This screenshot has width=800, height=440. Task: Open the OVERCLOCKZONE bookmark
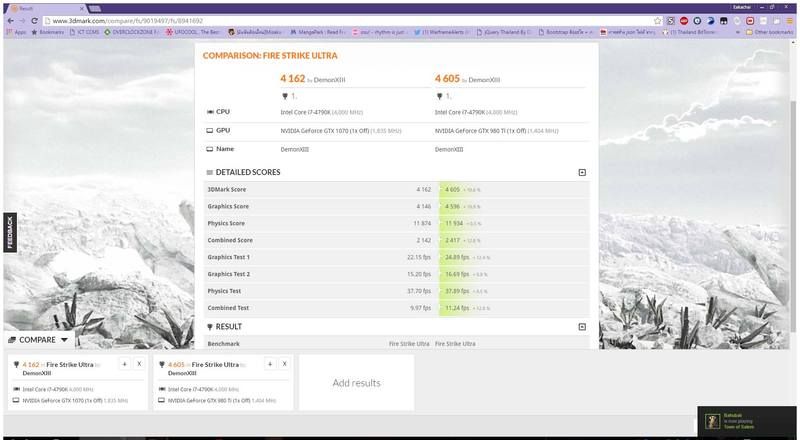tap(132, 32)
